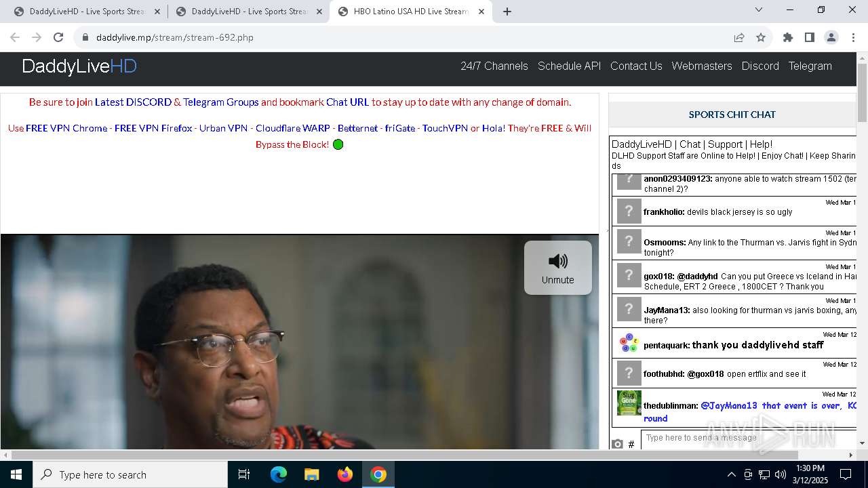The height and width of the screenshot is (488, 868).
Task: Click the hashtag icon in chat
Action: click(x=631, y=444)
